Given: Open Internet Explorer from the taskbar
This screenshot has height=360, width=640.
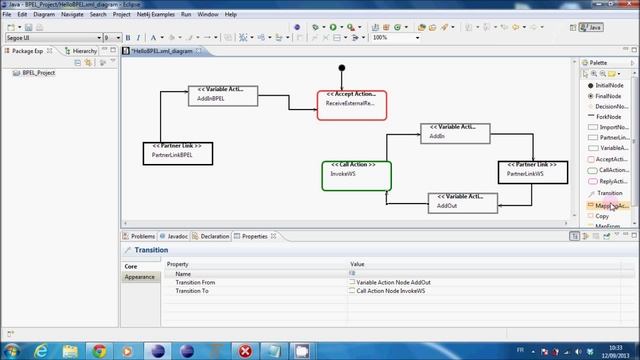Looking at the screenshot, I should pyautogui.click(x=41, y=351).
